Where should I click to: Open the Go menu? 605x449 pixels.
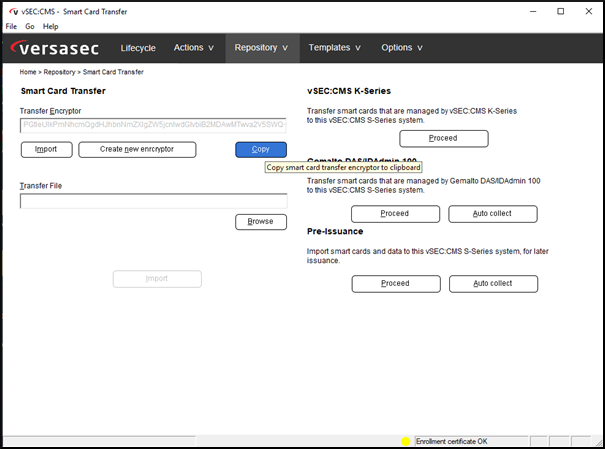pyautogui.click(x=30, y=26)
